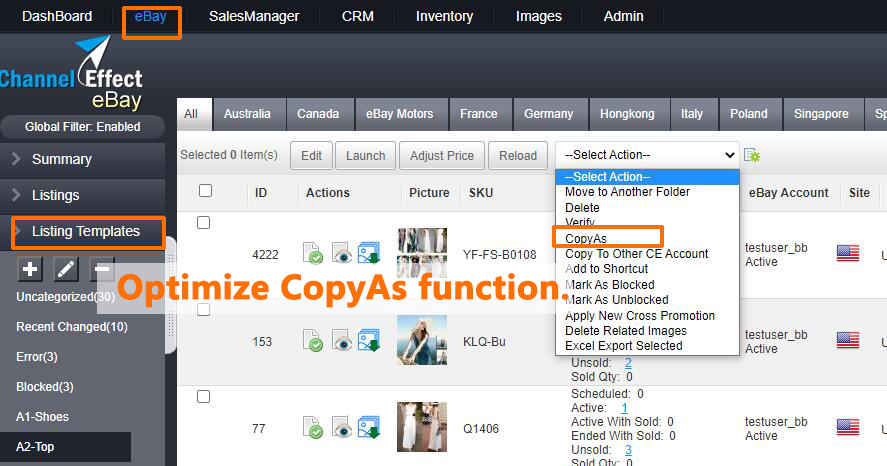Expand the Summary section

83,159
